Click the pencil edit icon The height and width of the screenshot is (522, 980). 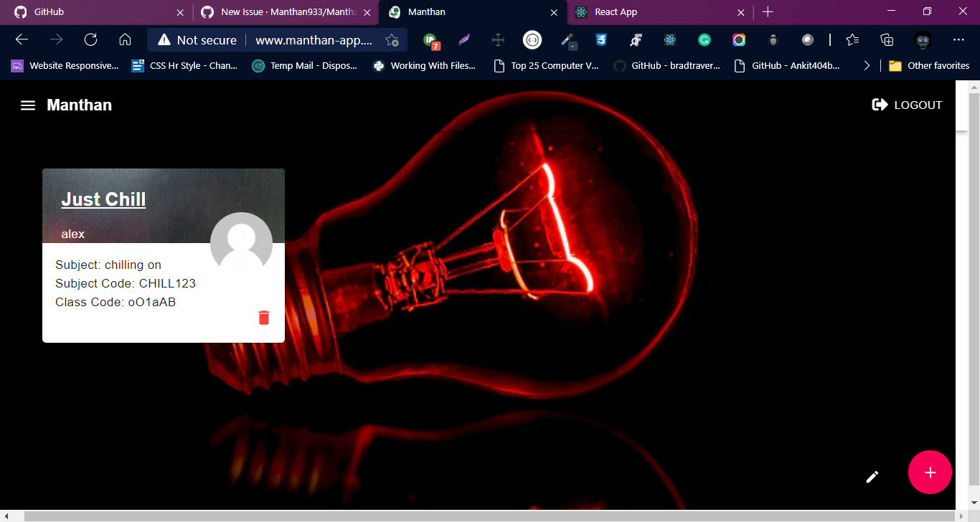tap(872, 477)
